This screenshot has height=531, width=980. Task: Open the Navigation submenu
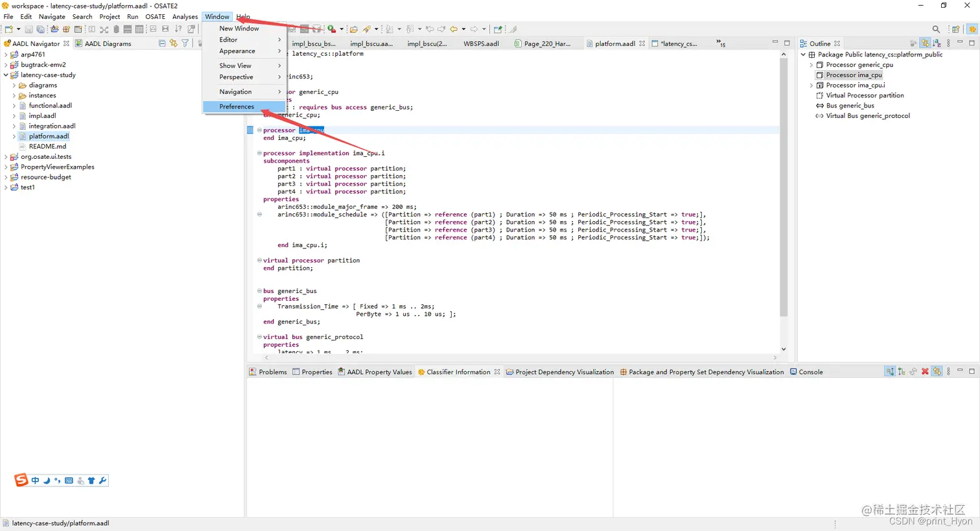pyautogui.click(x=244, y=92)
